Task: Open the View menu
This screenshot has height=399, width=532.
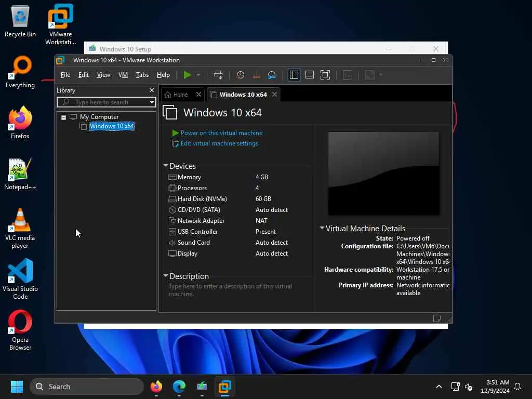Action: tap(103, 75)
